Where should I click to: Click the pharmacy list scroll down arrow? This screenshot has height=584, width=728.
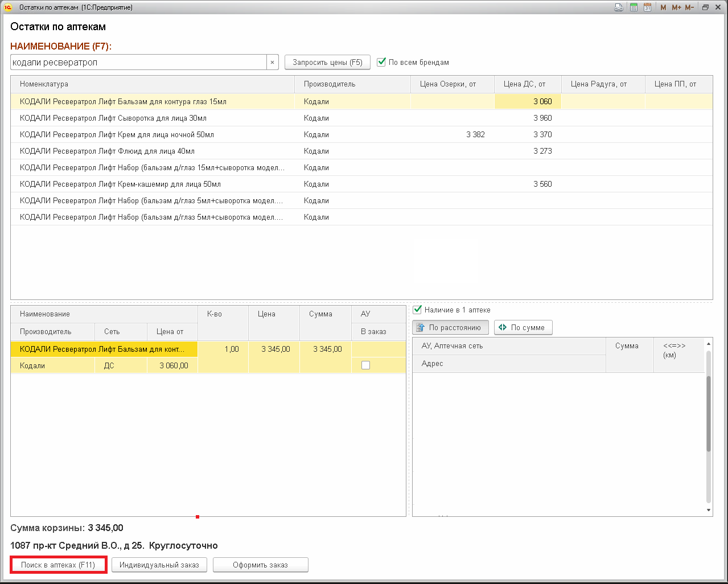pyautogui.click(x=709, y=510)
